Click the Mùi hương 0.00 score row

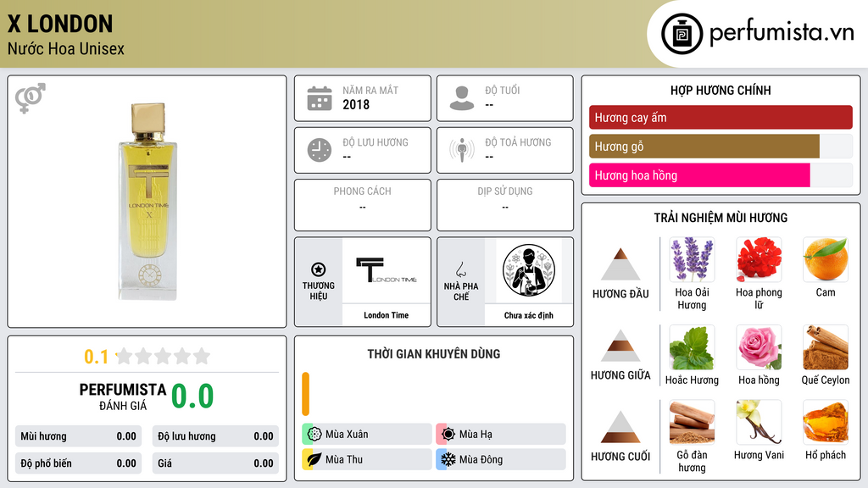[x=78, y=436]
